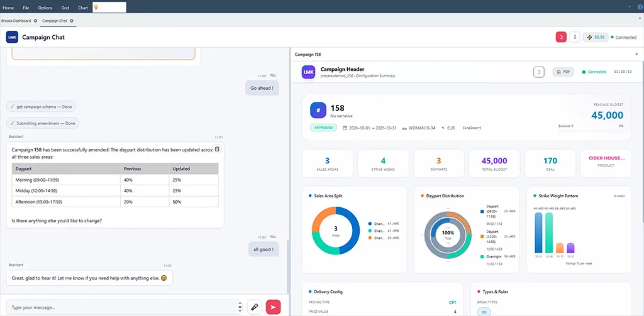Click the outlined moon button in Campaign Header
The image size is (644, 316).
coord(539,72)
